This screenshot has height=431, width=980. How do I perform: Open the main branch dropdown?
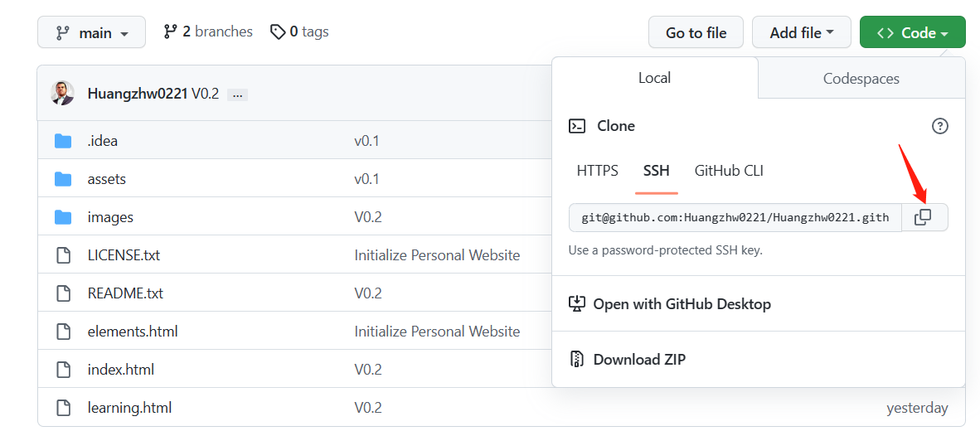point(91,32)
